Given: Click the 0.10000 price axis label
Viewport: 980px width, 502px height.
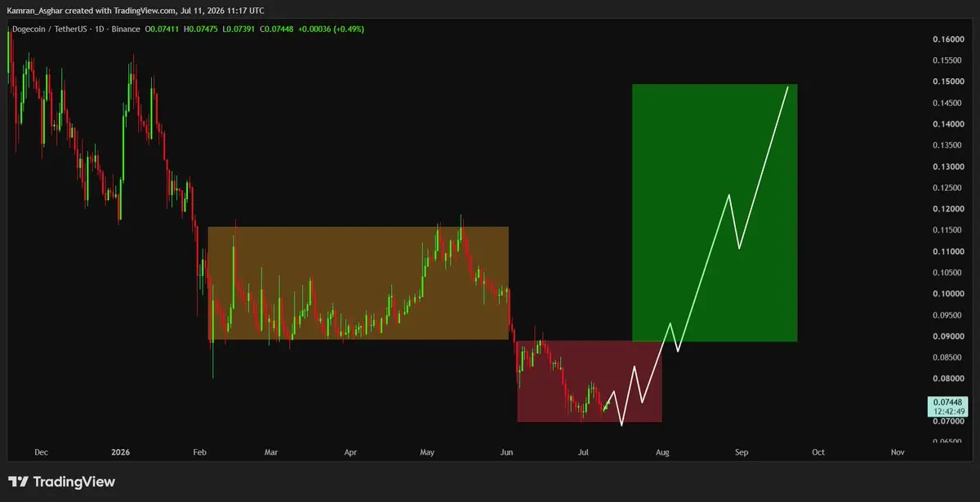Looking at the screenshot, I should click(x=947, y=294).
